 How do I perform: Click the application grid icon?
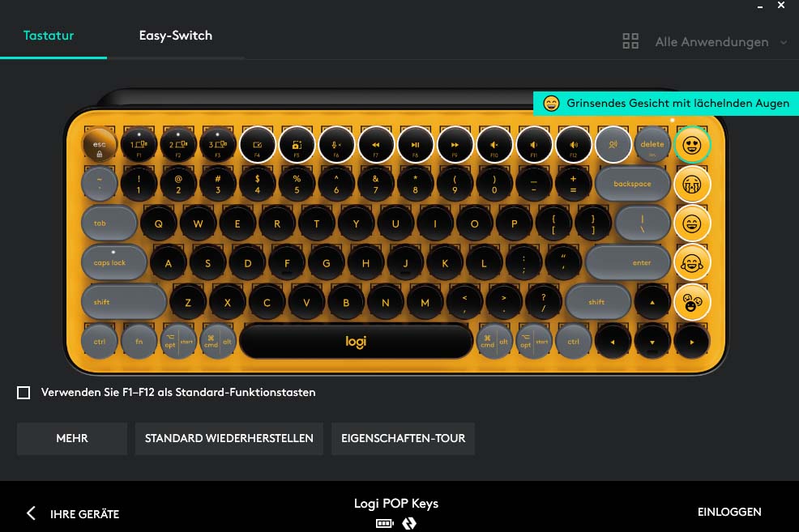pyautogui.click(x=630, y=41)
